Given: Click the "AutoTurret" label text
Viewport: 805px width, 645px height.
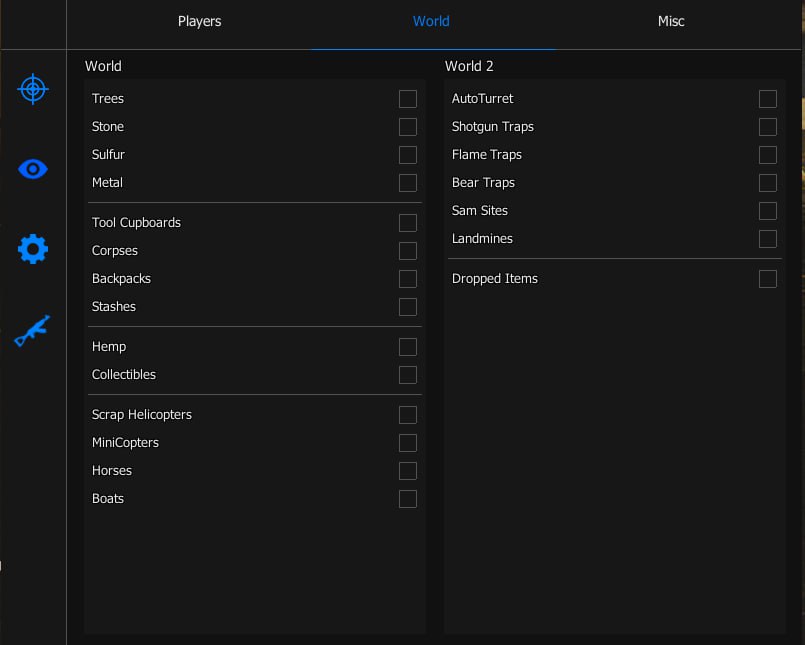Looking at the screenshot, I should click(482, 99).
